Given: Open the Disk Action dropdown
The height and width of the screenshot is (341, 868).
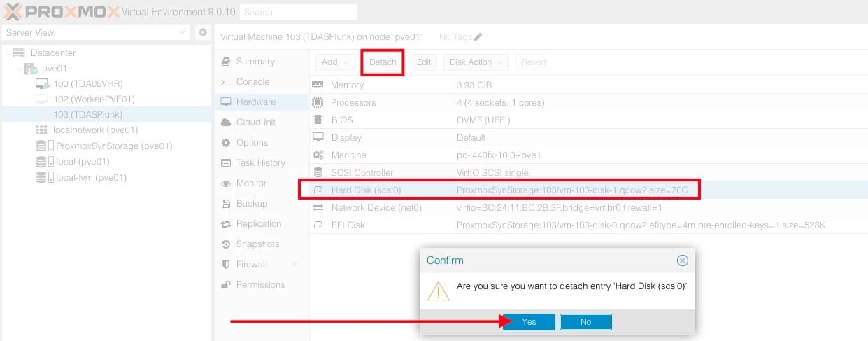Looking at the screenshot, I should click(x=477, y=62).
